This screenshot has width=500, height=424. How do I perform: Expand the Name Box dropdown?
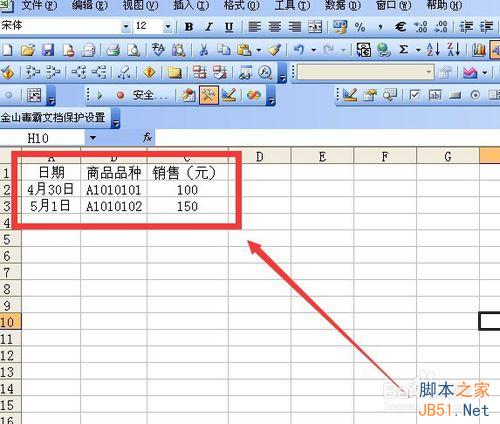coord(93,138)
